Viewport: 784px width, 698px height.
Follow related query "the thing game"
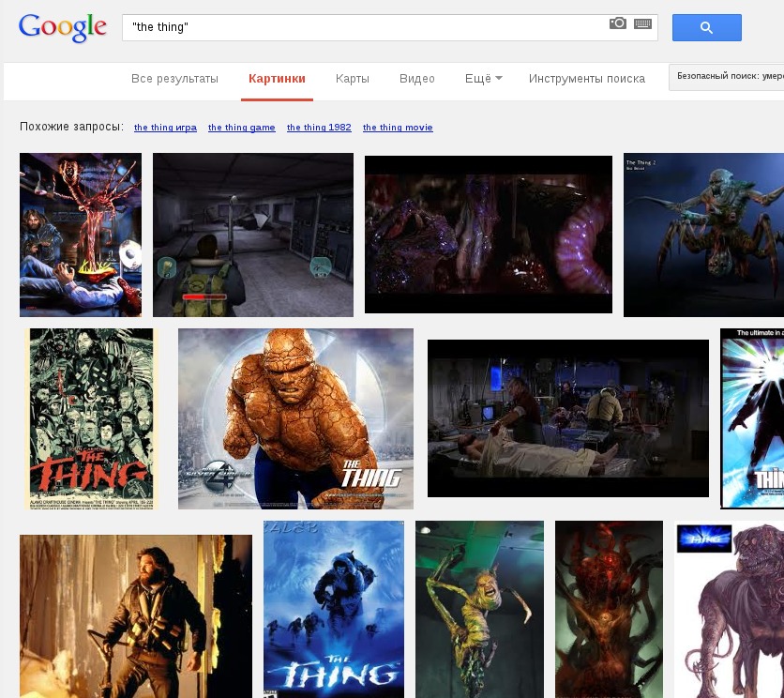click(242, 127)
